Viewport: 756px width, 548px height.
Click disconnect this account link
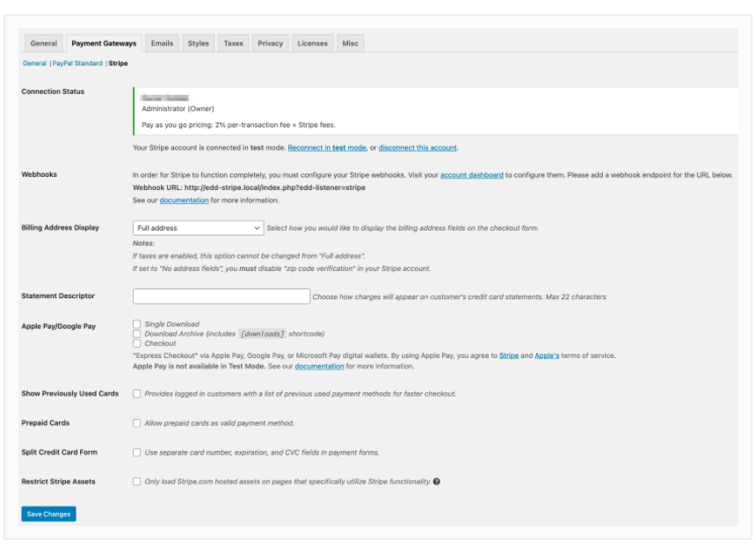click(418, 148)
